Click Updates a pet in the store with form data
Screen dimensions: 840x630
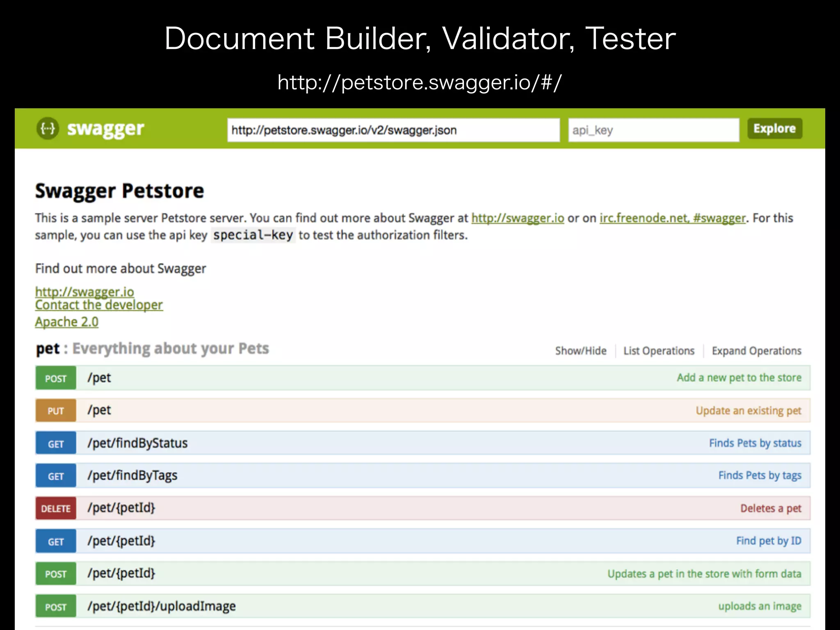704,574
